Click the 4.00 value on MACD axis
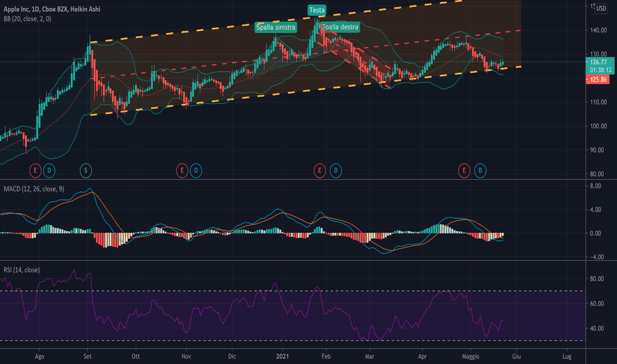Image resolution: width=617 pixels, height=364 pixels. pos(596,210)
